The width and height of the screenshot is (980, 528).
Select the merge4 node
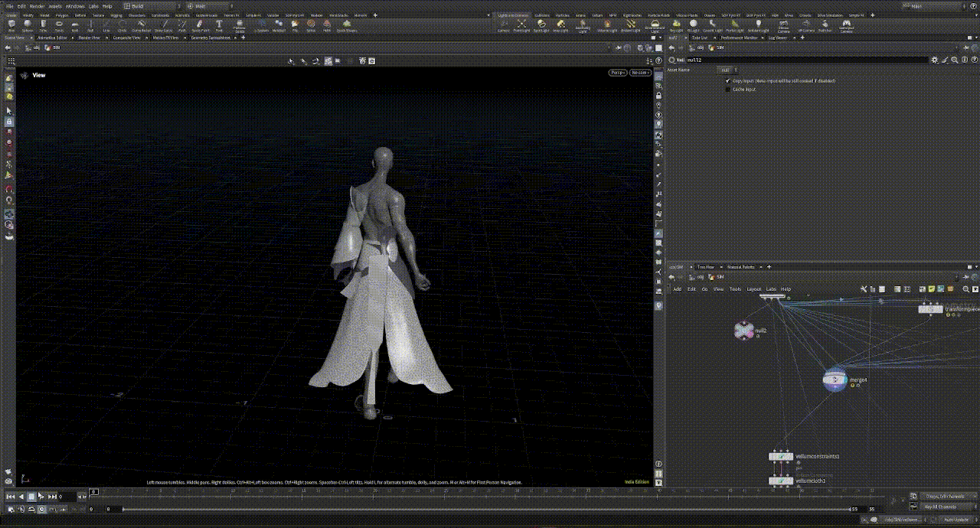point(835,380)
